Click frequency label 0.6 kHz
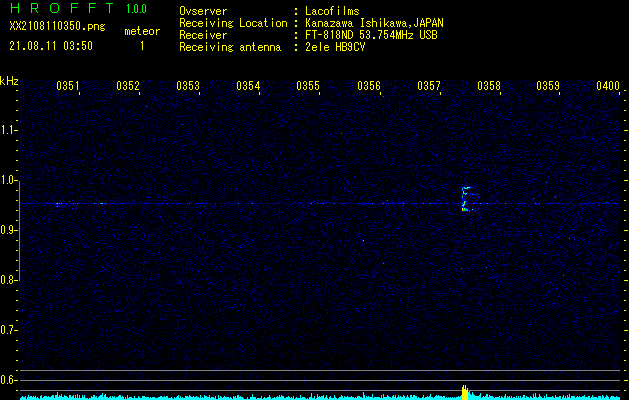The image size is (629, 400). pyautogui.click(x=8, y=380)
